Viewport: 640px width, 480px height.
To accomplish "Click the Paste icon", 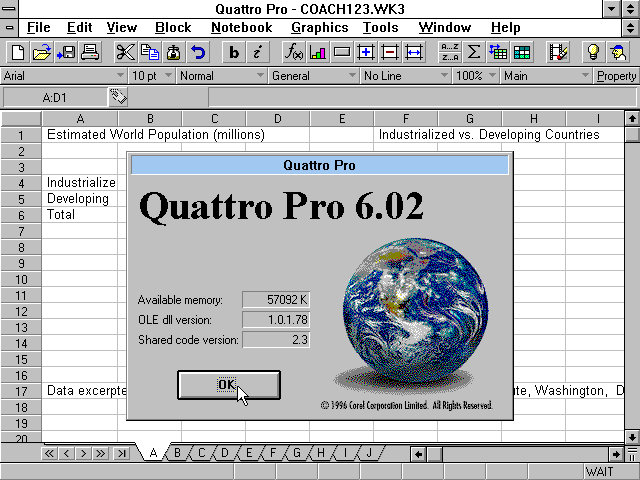I will [173, 53].
